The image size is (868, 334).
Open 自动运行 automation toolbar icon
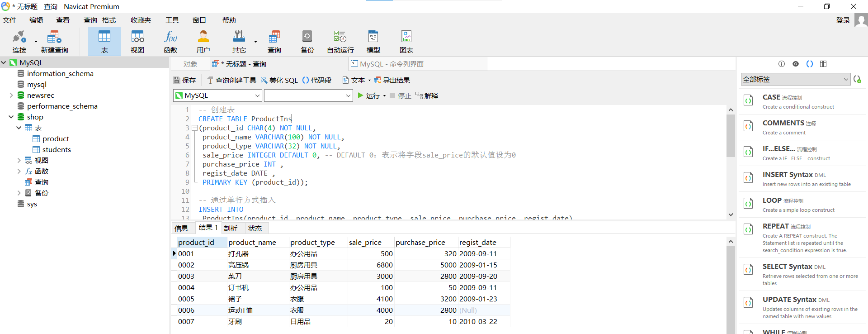[x=340, y=42]
